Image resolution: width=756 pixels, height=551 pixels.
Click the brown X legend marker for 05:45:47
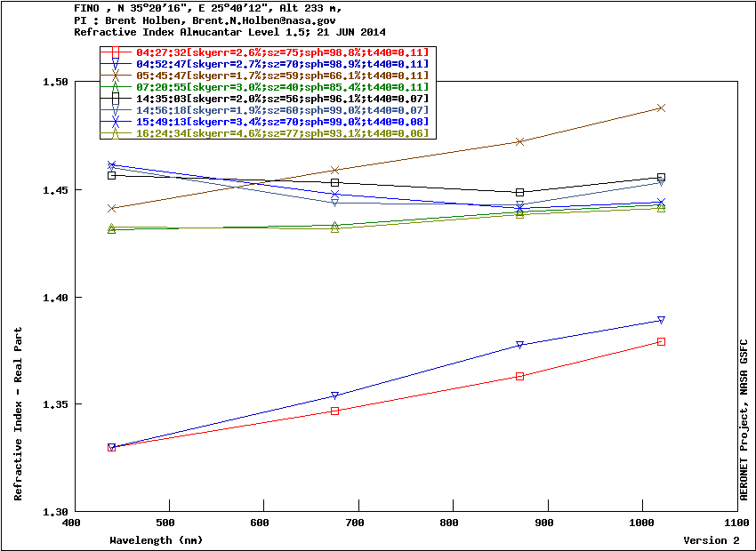pyautogui.click(x=117, y=76)
